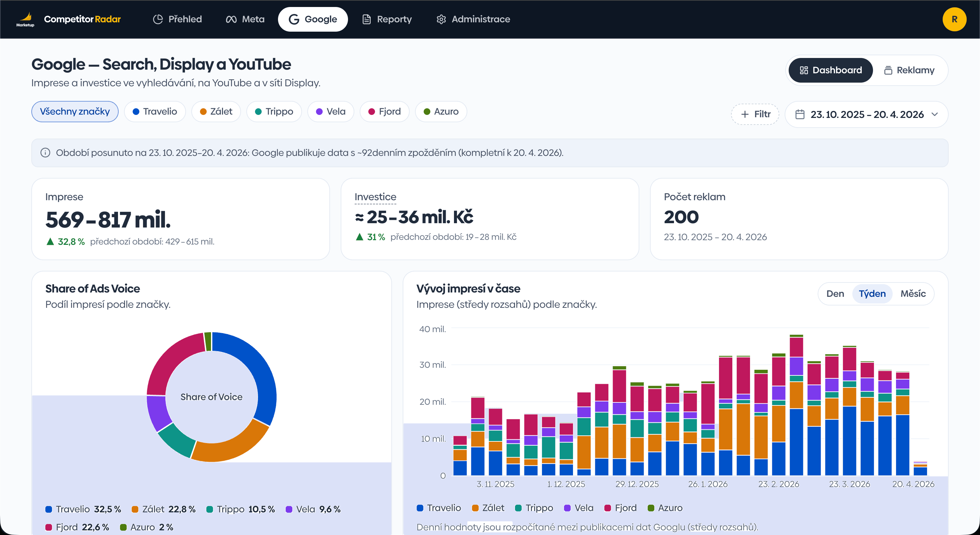Click the tallest stacked bar in chart
This screenshot has width=980, height=535.
[796, 405]
